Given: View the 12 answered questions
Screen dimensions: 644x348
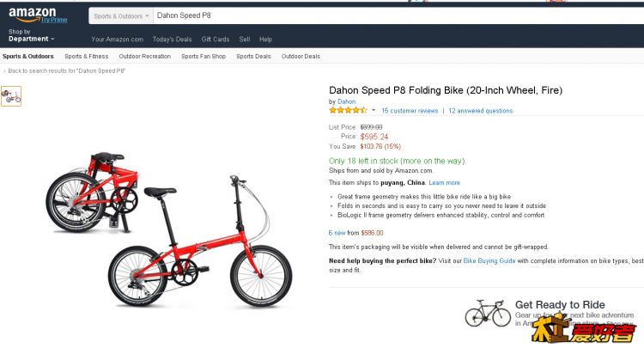Looking at the screenshot, I should click(480, 111).
